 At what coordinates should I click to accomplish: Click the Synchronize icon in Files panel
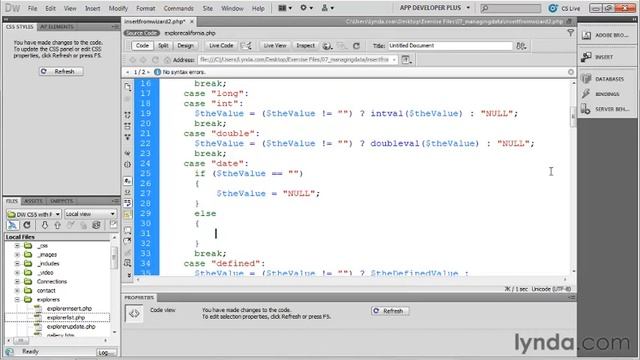(x=96, y=225)
